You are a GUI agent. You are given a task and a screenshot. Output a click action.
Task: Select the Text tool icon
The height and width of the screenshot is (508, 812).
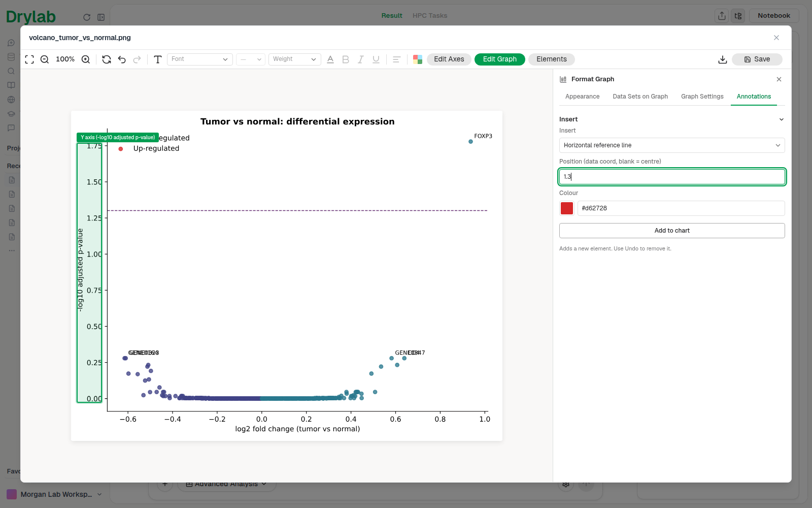(x=158, y=59)
